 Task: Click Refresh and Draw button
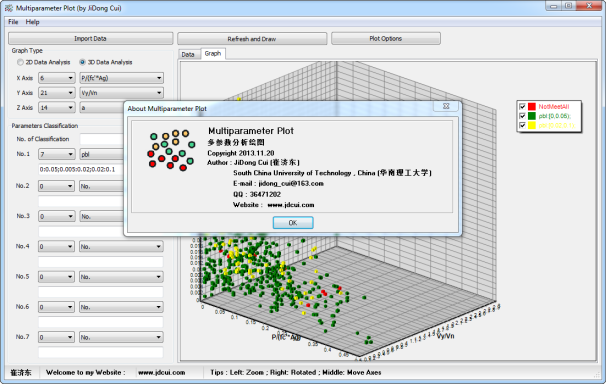252,39
